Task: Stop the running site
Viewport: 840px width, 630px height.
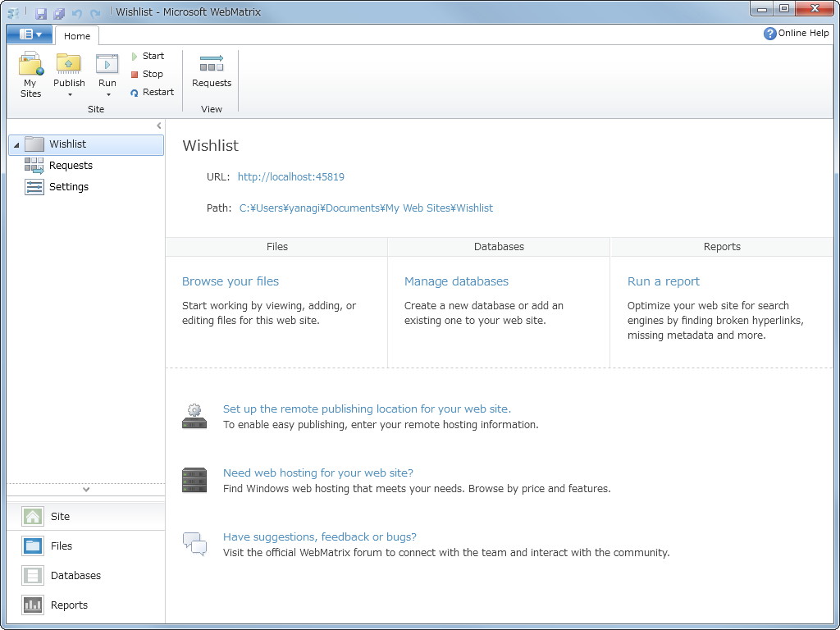Action: point(148,74)
